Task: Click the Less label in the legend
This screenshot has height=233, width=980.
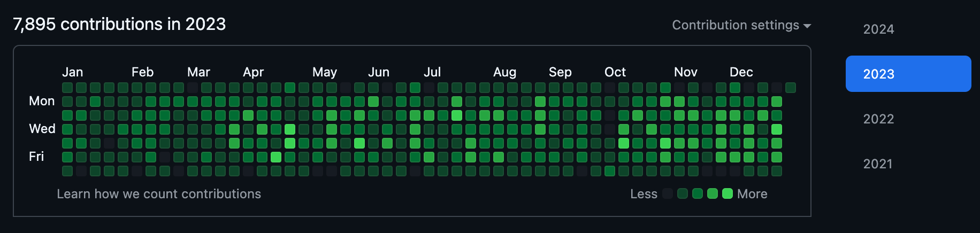Action: tap(644, 194)
